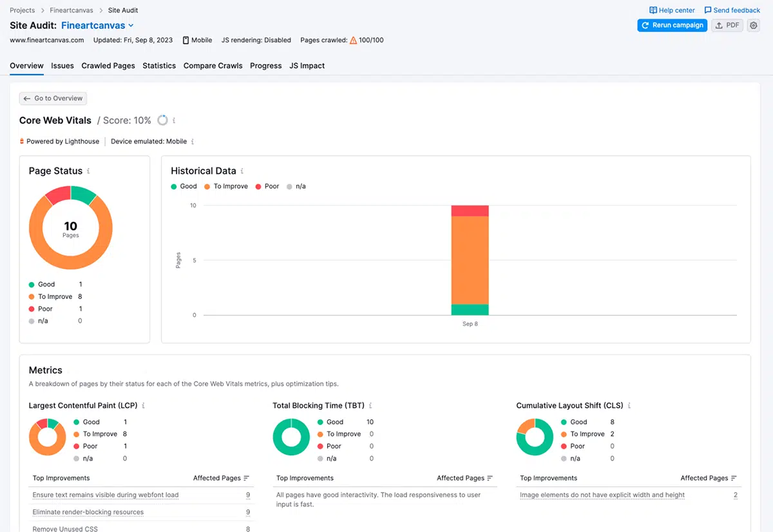Screen dimensions: 773x532
Task: Click the Core Web Vitals score progress ring
Action: pos(162,120)
